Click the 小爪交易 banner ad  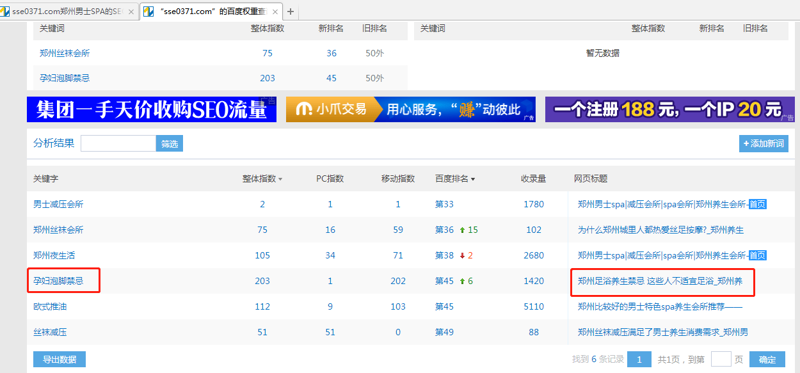[x=411, y=109]
